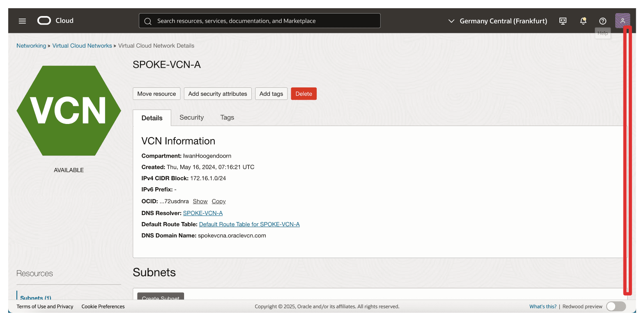Select Subnets (1) in Resources list
This screenshot has height=321, width=644.
(x=36, y=297)
